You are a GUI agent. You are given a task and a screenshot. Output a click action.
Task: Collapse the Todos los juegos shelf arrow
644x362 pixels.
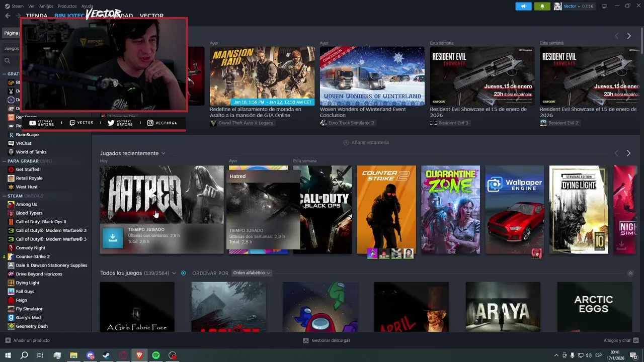[630, 273]
